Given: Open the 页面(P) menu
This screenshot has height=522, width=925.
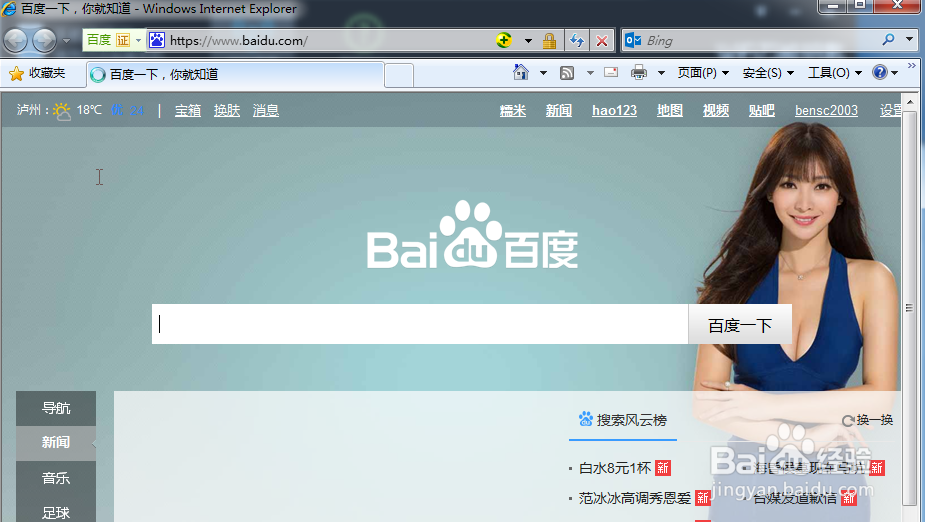Looking at the screenshot, I should tap(703, 73).
